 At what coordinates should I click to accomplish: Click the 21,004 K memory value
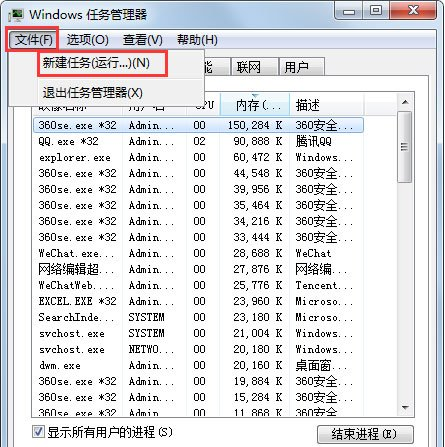[258, 333]
